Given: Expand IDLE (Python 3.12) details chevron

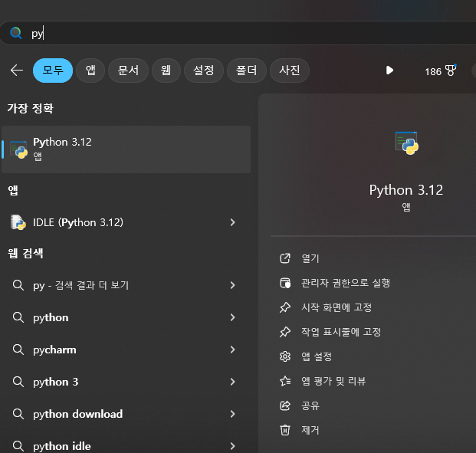Looking at the screenshot, I should pos(232,222).
